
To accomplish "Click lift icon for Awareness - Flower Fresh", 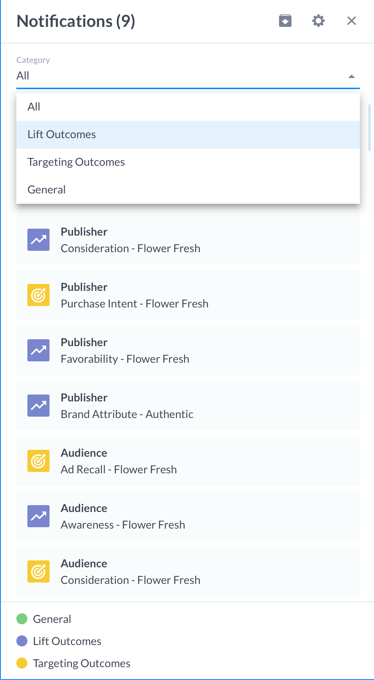I will coord(38,516).
